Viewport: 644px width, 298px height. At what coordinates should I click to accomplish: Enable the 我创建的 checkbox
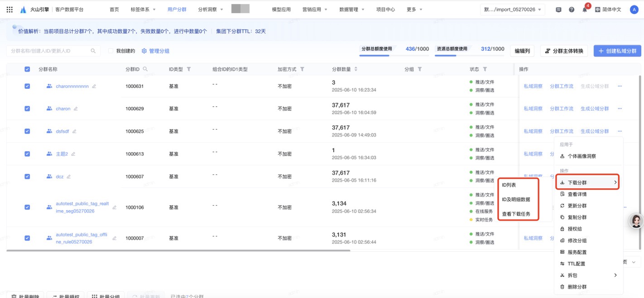coord(111,51)
